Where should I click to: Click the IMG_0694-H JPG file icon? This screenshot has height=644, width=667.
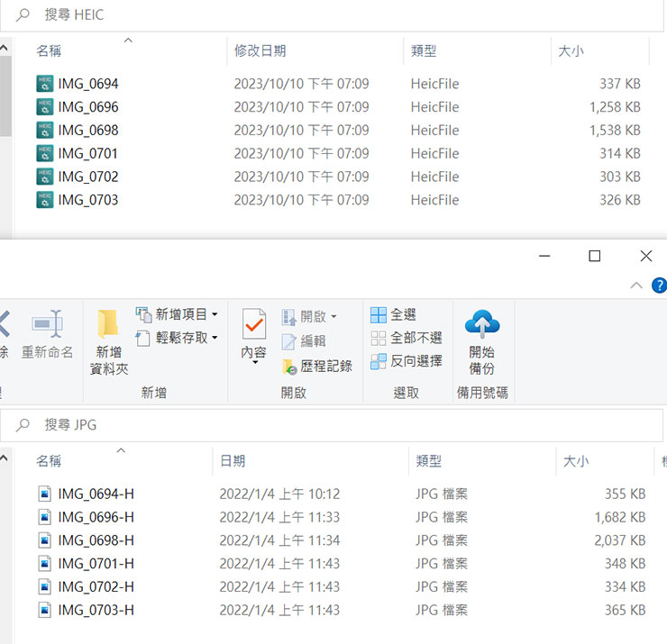pos(45,494)
